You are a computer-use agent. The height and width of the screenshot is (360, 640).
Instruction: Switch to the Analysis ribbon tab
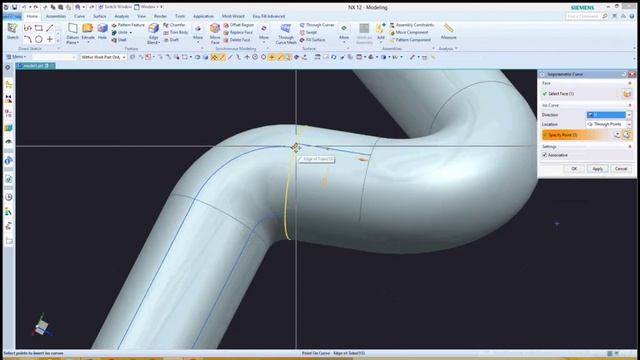click(122, 16)
